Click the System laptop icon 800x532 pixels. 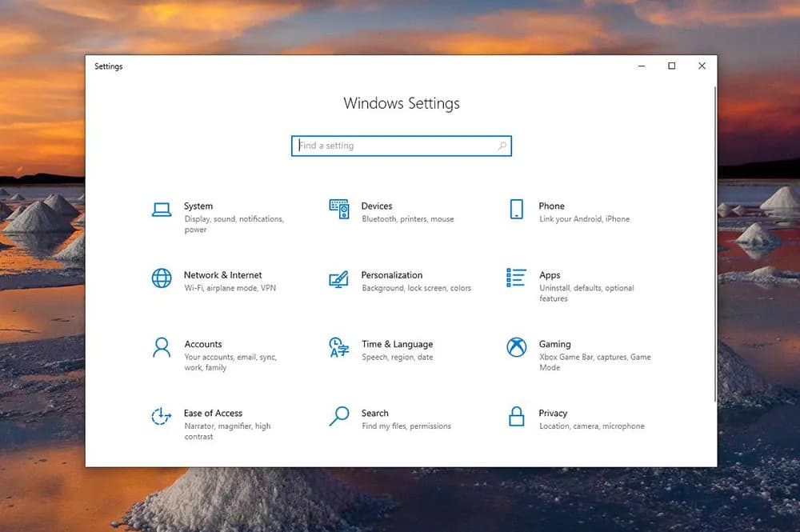click(162, 210)
